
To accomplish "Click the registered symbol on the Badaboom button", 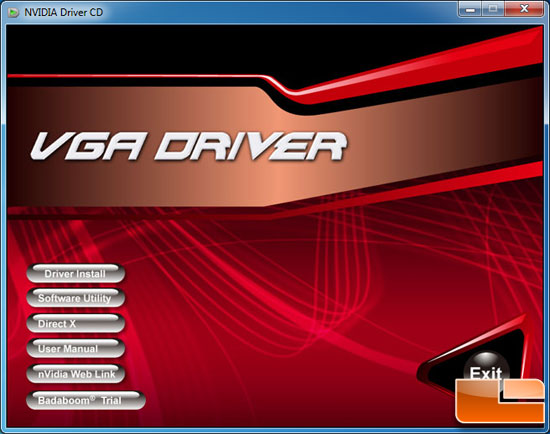I will [x=93, y=398].
